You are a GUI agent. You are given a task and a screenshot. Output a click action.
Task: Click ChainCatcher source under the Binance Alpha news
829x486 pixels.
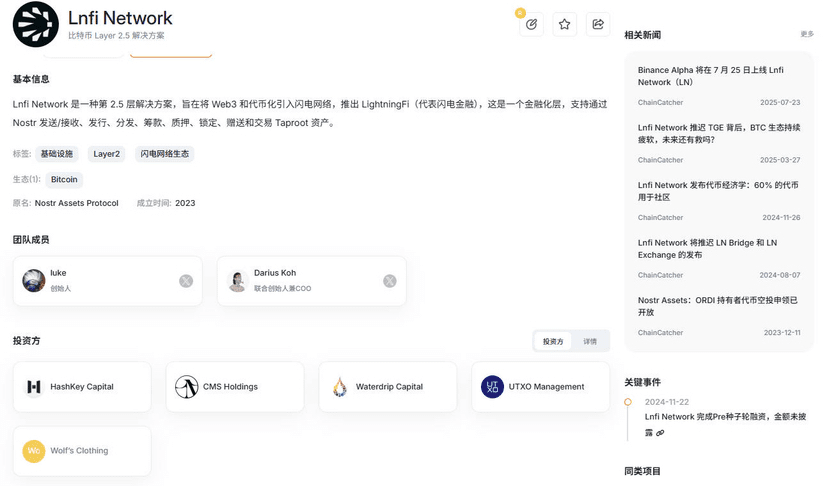tap(660, 102)
